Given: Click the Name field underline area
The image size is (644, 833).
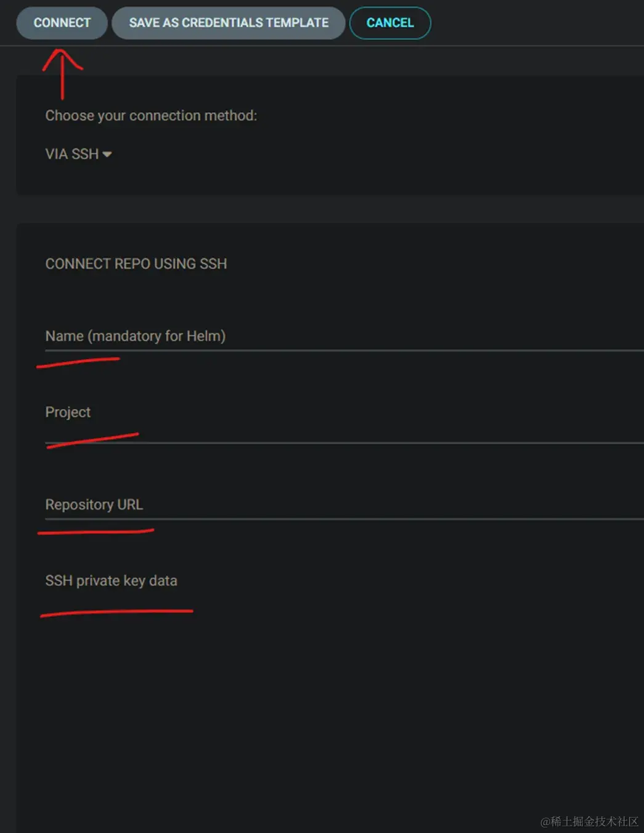Looking at the screenshot, I should [370, 350].
